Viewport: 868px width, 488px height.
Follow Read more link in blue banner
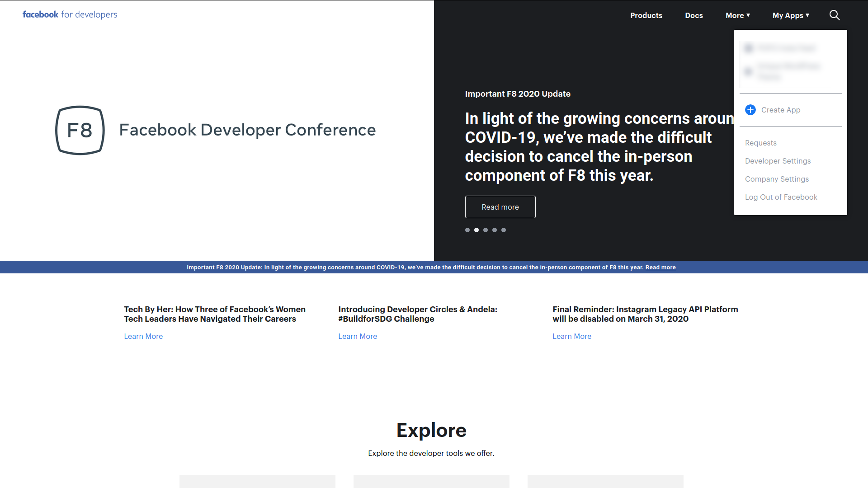[660, 267]
